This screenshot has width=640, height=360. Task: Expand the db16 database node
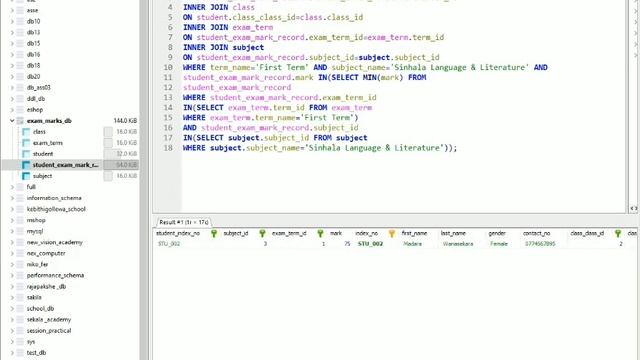pos(12,54)
